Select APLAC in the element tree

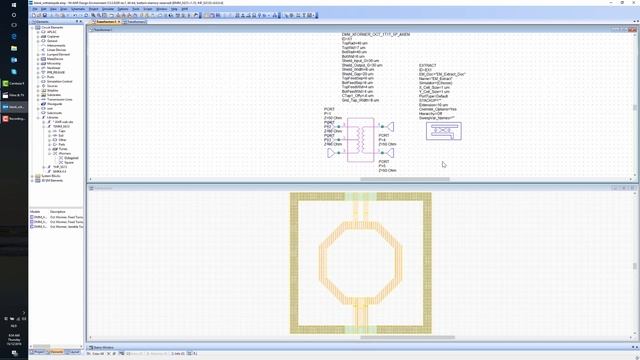51,32
